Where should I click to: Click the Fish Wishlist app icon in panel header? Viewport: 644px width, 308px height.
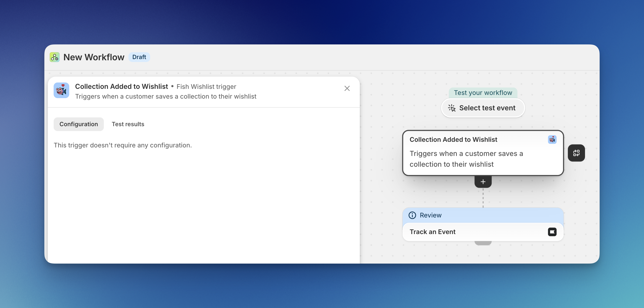[x=61, y=90]
